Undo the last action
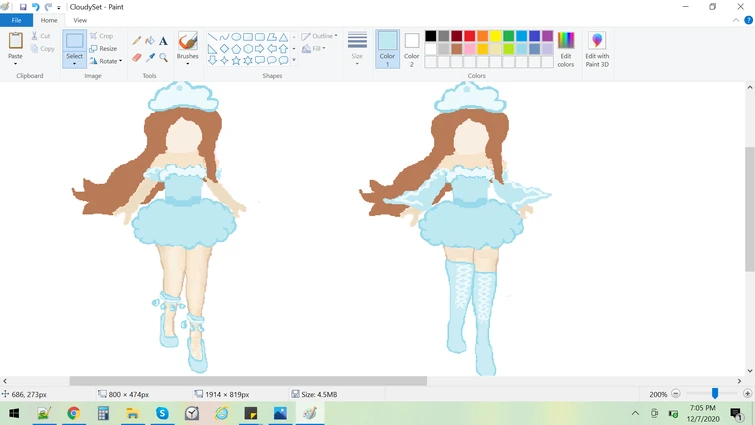The width and height of the screenshot is (755, 425). tap(36, 7)
